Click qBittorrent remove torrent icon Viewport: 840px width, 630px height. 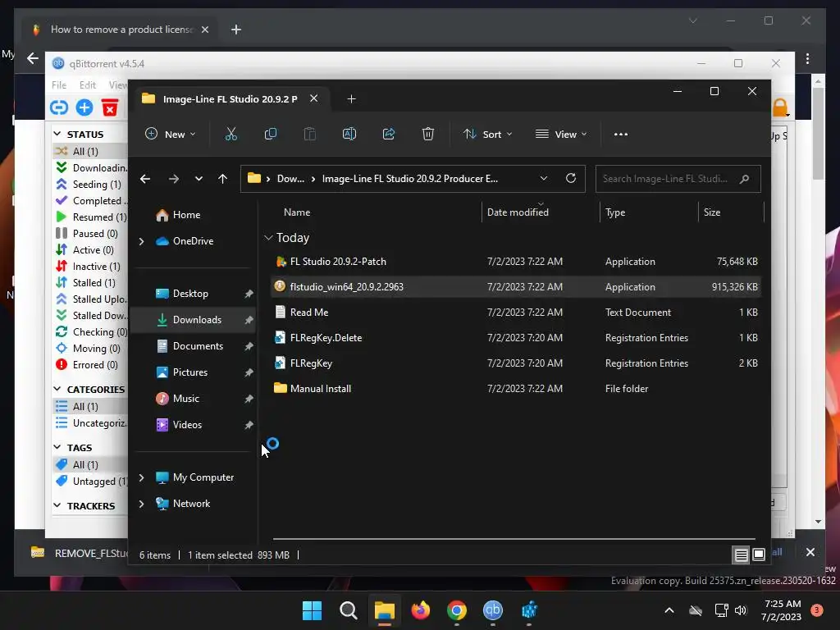pyautogui.click(x=110, y=107)
